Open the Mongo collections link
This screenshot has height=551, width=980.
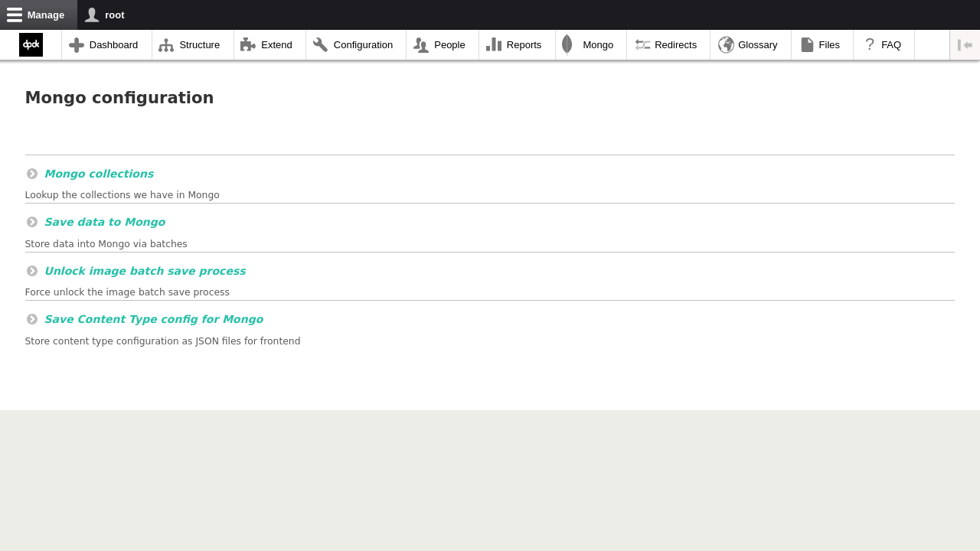[x=99, y=174]
